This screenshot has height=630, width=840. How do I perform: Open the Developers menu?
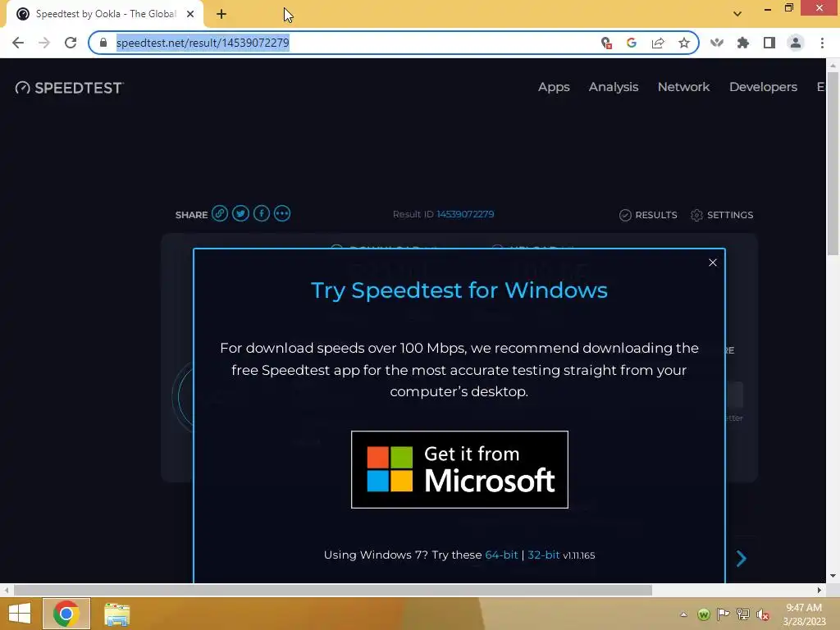pyautogui.click(x=763, y=87)
